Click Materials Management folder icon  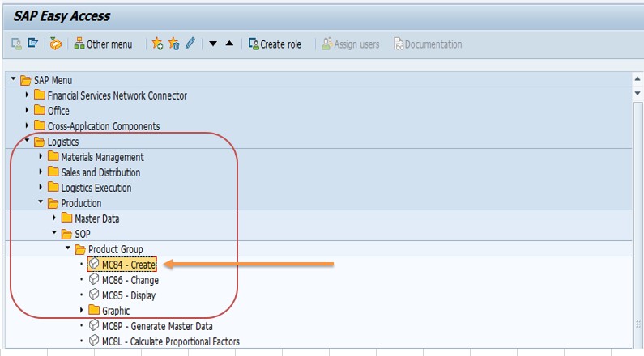pyautogui.click(x=53, y=156)
